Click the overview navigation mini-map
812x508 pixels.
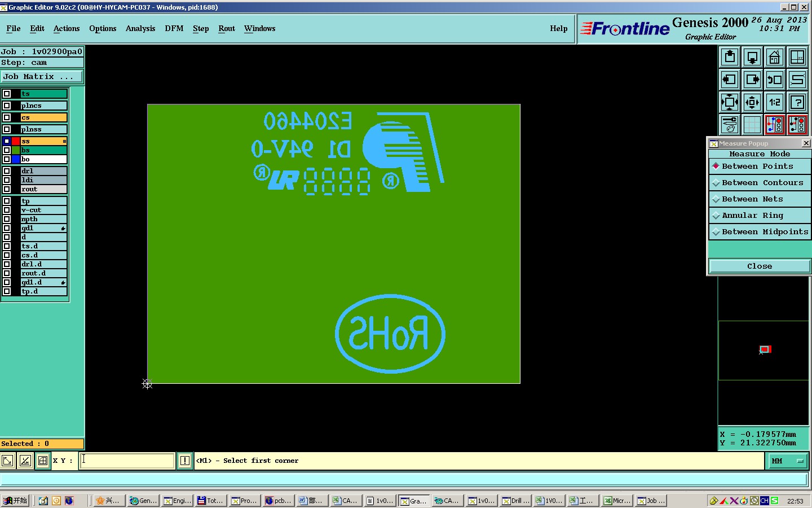(763, 351)
